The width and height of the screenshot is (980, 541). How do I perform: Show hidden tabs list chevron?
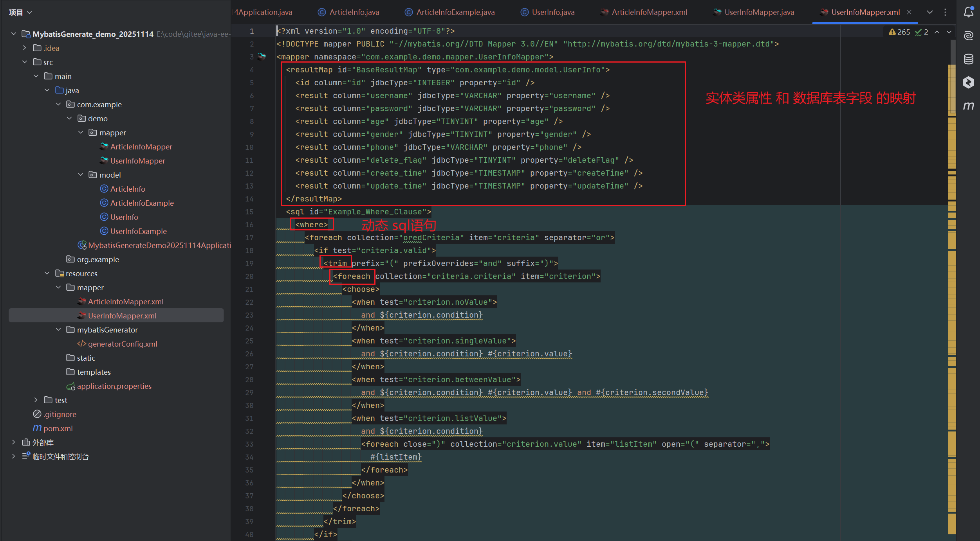click(x=929, y=12)
